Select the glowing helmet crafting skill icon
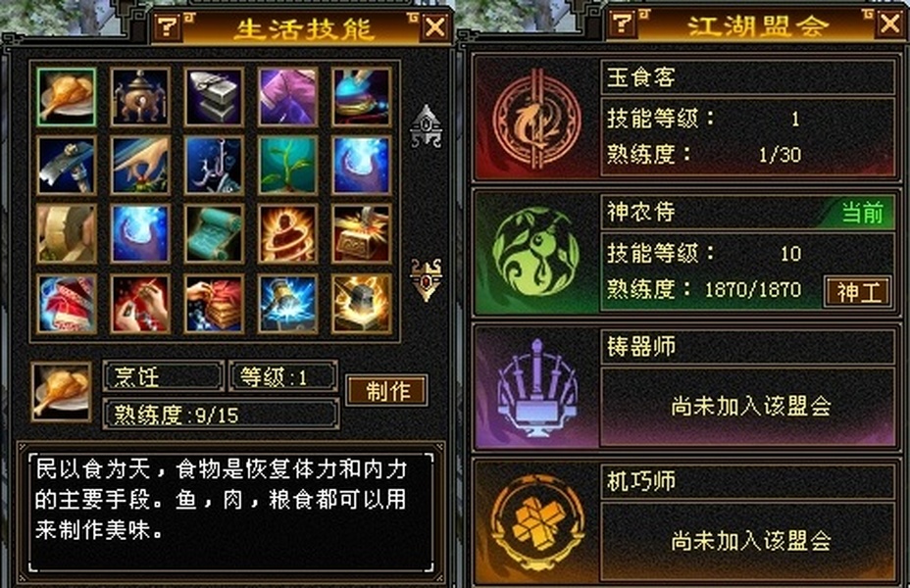Viewport: 910px width, 588px height. click(x=361, y=304)
